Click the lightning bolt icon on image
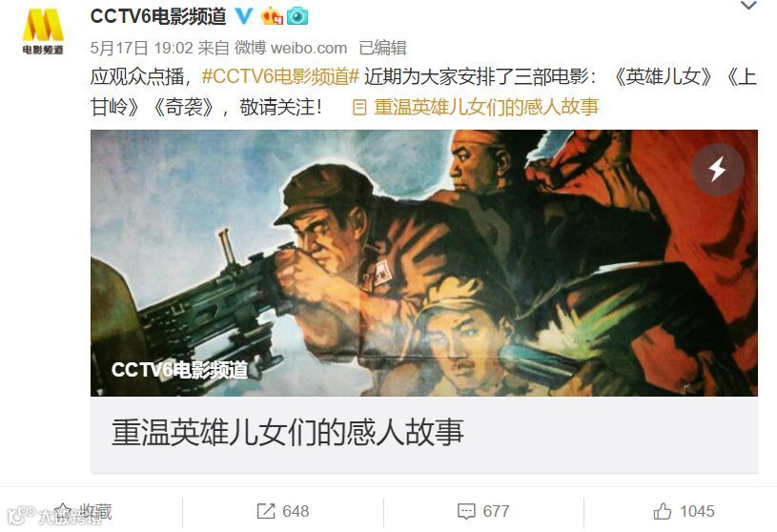Screen dimensions: 777x532 point(718,170)
